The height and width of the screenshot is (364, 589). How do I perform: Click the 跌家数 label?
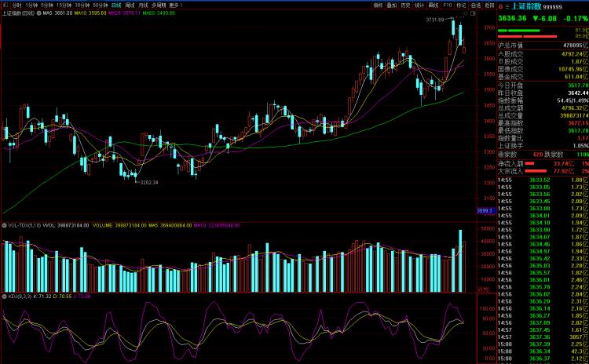(554, 155)
